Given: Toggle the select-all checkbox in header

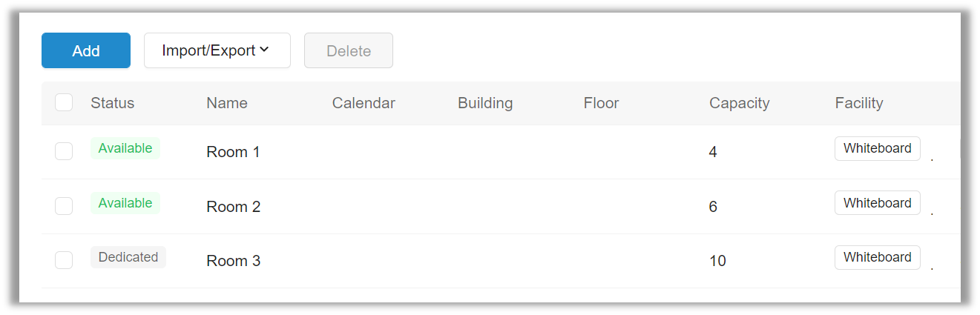Looking at the screenshot, I should (x=64, y=102).
